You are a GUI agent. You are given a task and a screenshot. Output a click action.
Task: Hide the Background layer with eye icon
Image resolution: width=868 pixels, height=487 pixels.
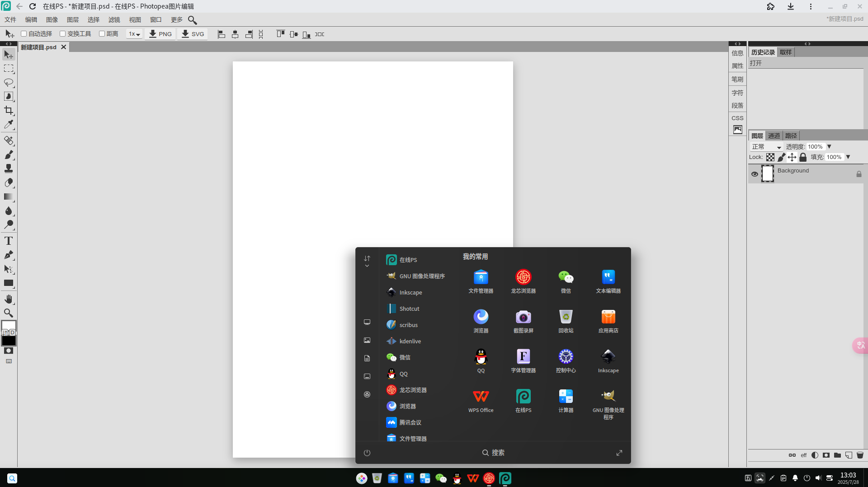755,174
